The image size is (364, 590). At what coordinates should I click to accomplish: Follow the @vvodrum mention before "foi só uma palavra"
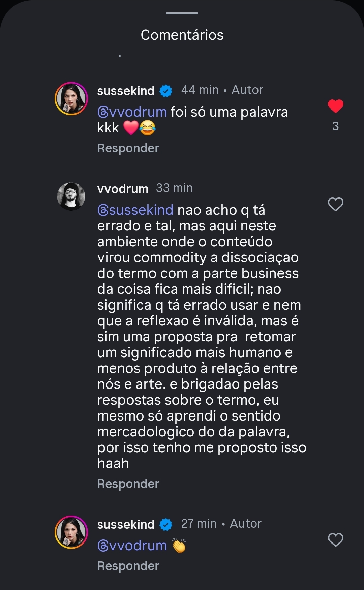coord(132,112)
